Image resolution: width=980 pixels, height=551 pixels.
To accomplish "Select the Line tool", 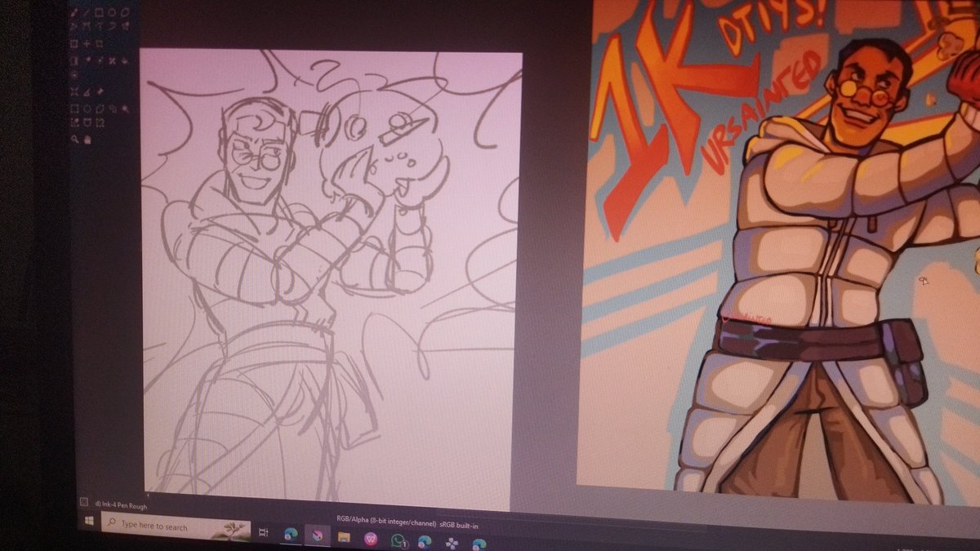I will tap(86, 13).
